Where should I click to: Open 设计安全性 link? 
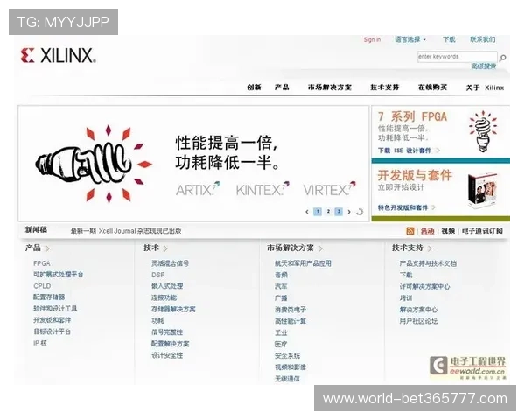[x=167, y=355]
